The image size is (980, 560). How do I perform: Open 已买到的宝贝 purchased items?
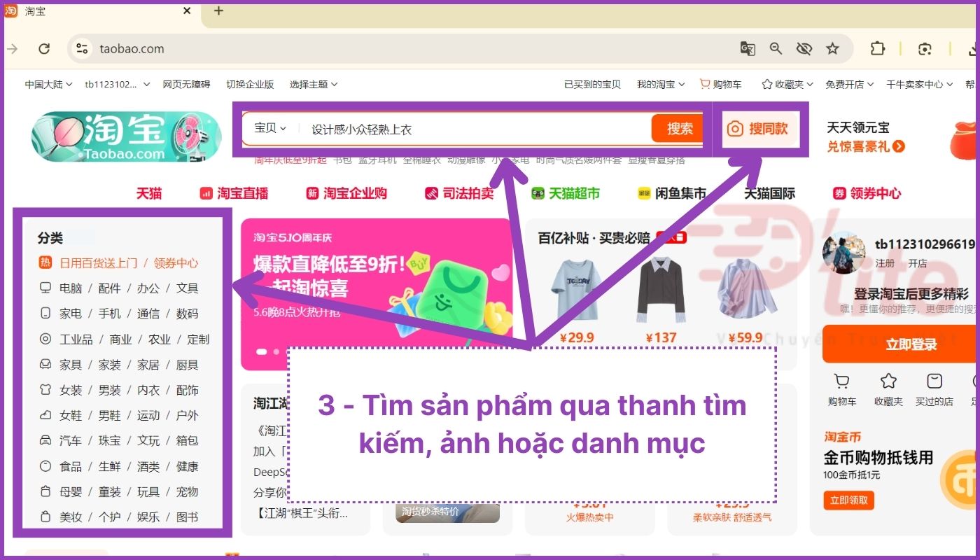[x=592, y=84]
